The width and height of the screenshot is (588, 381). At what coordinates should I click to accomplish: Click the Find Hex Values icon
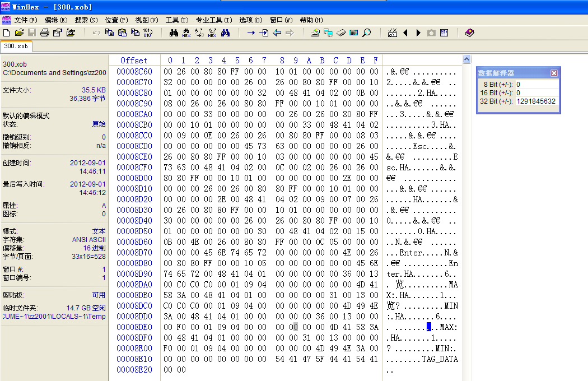tap(186, 33)
